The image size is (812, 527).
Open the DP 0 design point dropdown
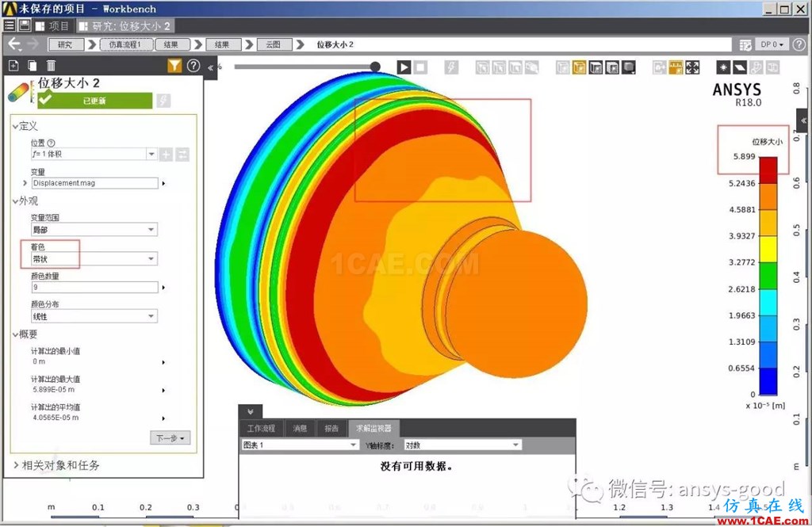coord(772,44)
